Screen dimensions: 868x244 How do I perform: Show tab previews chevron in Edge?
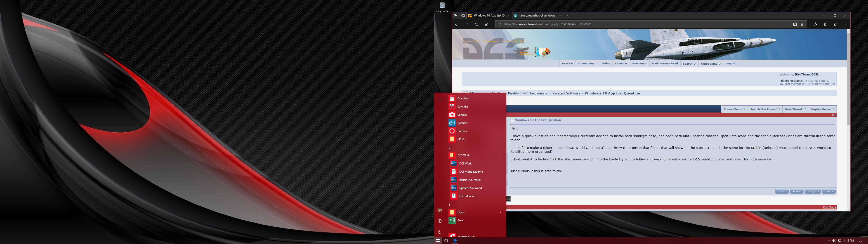coord(568,16)
